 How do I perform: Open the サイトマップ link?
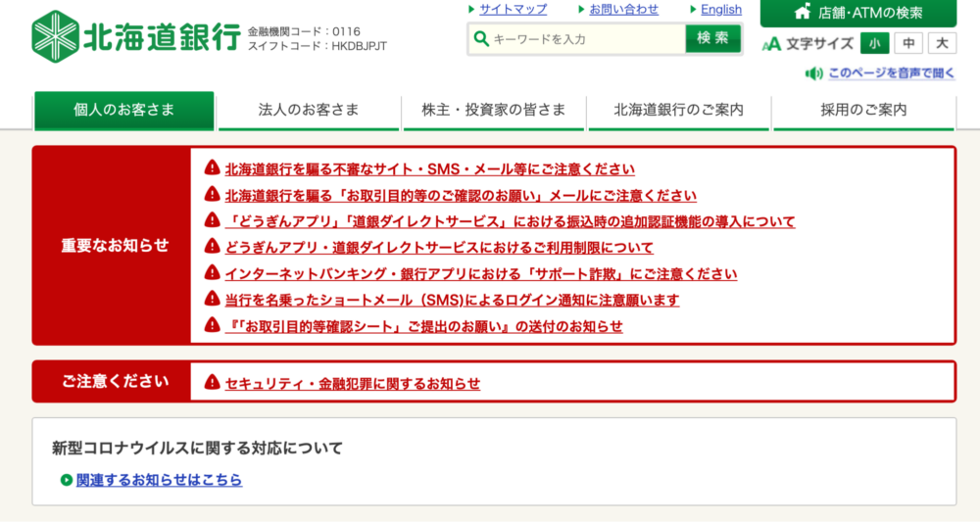click(x=514, y=10)
